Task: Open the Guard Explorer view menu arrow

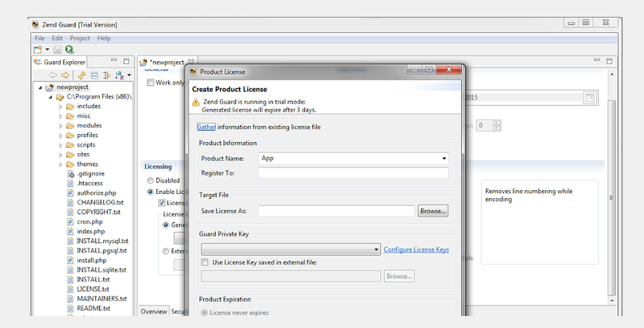Action: point(129,75)
